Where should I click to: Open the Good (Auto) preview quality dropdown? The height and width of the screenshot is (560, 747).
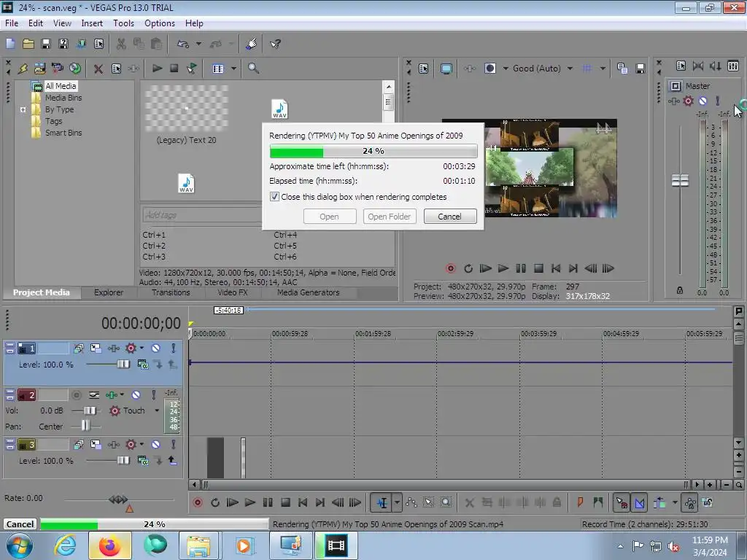click(570, 69)
